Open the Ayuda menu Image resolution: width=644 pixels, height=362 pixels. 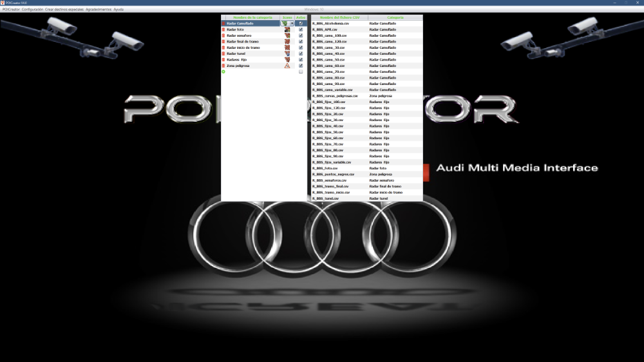(118, 9)
